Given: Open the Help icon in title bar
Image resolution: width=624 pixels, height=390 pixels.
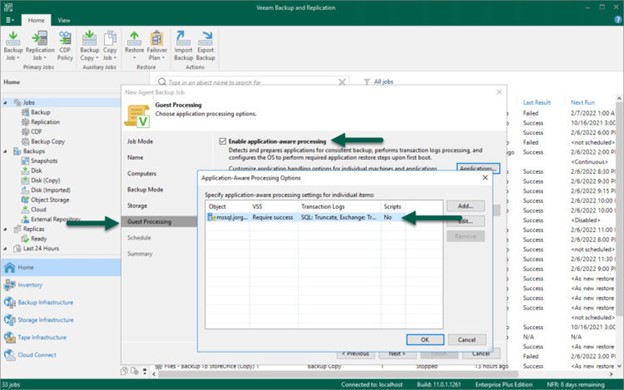Looking at the screenshot, I should 618,19.
